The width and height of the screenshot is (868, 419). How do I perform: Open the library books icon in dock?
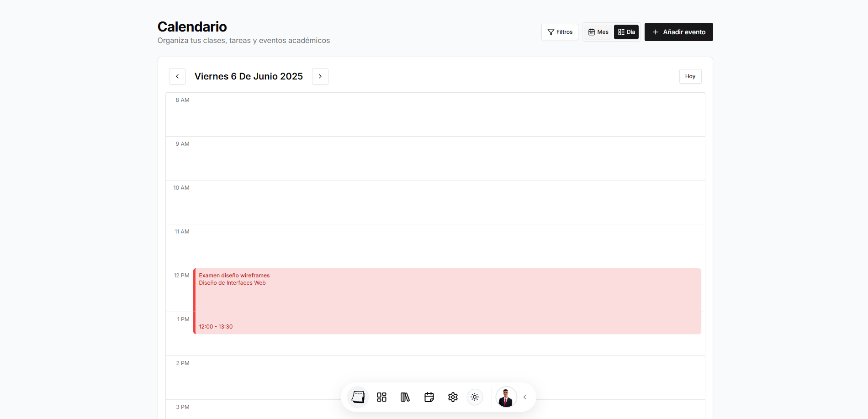tap(405, 397)
